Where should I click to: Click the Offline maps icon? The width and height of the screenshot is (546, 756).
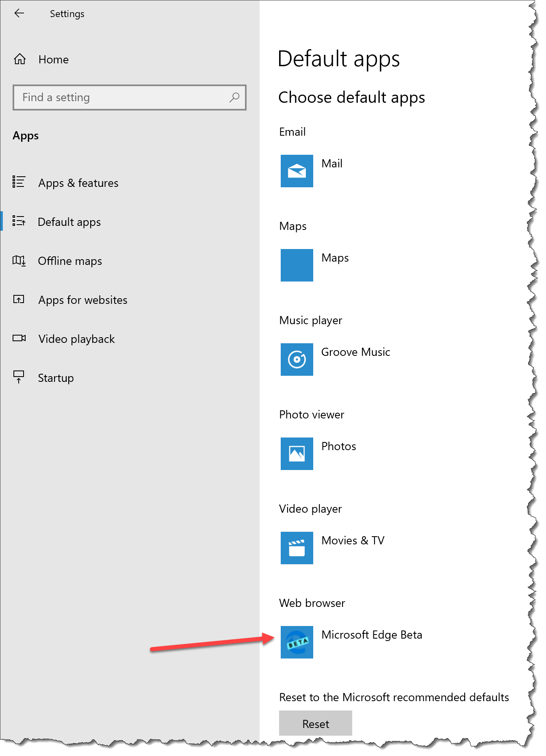click(x=19, y=260)
